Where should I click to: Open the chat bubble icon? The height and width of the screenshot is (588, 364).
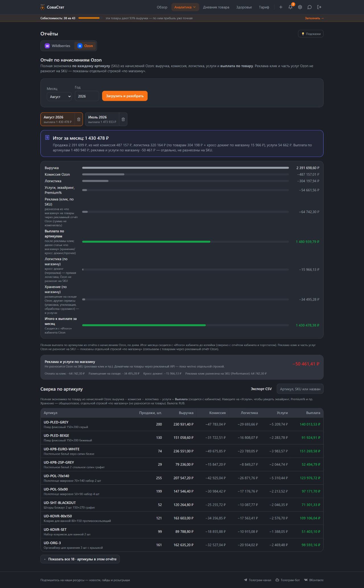[x=310, y=7]
